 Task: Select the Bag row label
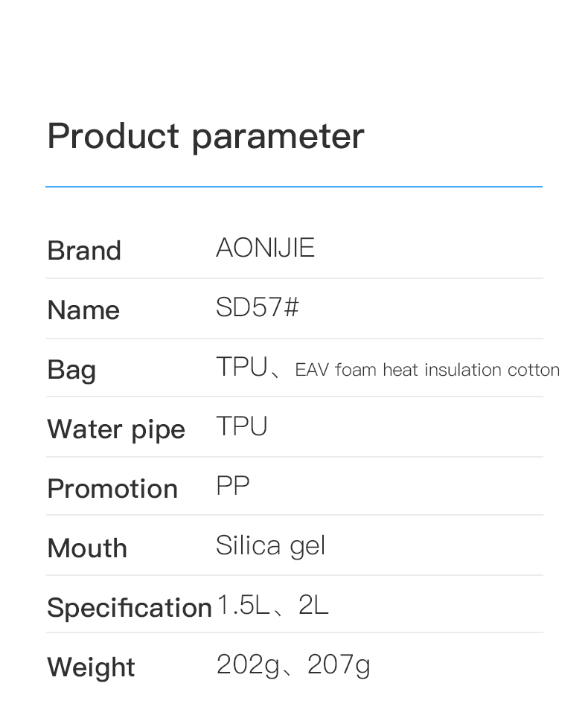pyautogui.click(x=71, y=370)
